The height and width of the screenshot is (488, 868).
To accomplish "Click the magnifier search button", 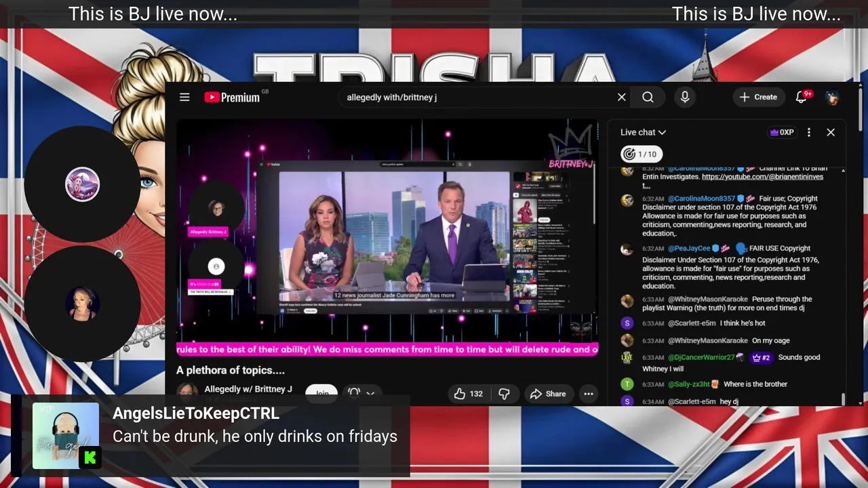I will pyautogui.click(x=648, y=97).
